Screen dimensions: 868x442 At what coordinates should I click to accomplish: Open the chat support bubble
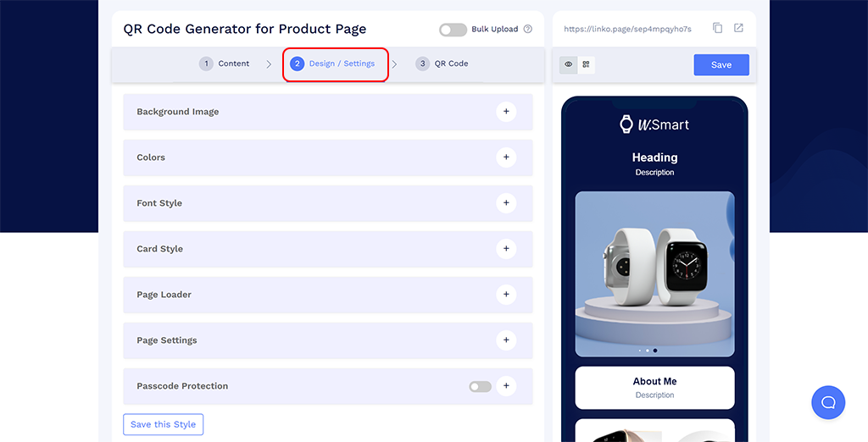pyautogui.click(x=827, y=402)
